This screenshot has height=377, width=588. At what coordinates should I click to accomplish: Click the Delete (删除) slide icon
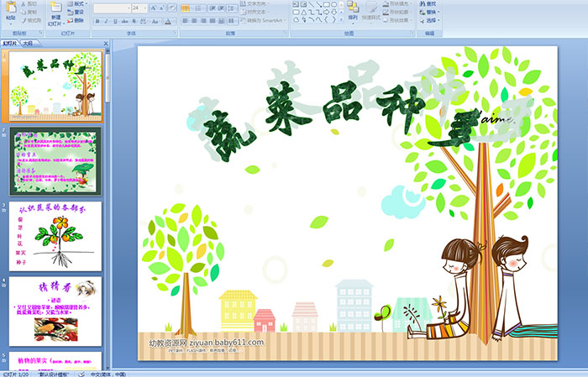click(70, 20)
